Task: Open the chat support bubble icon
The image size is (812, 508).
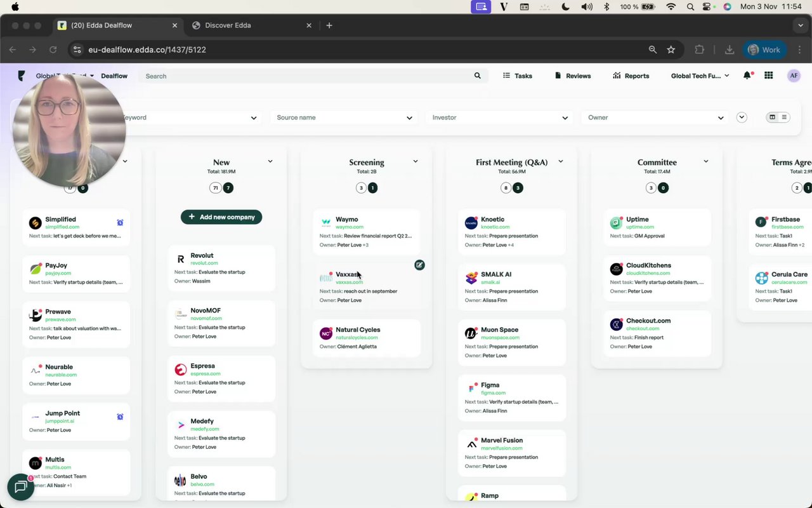Action: (x=20, y=487)
